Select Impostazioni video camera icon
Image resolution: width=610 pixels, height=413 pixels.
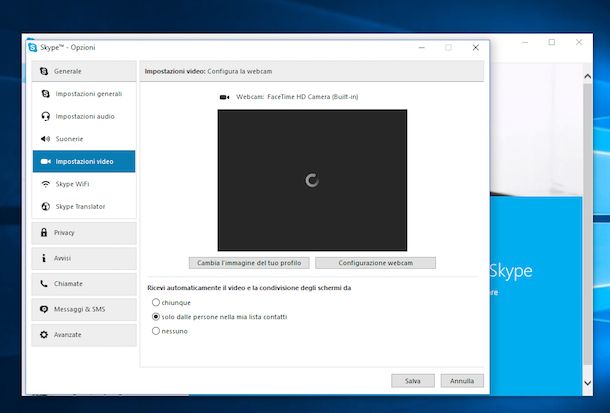pyautogui.click(x=45, y=161)
